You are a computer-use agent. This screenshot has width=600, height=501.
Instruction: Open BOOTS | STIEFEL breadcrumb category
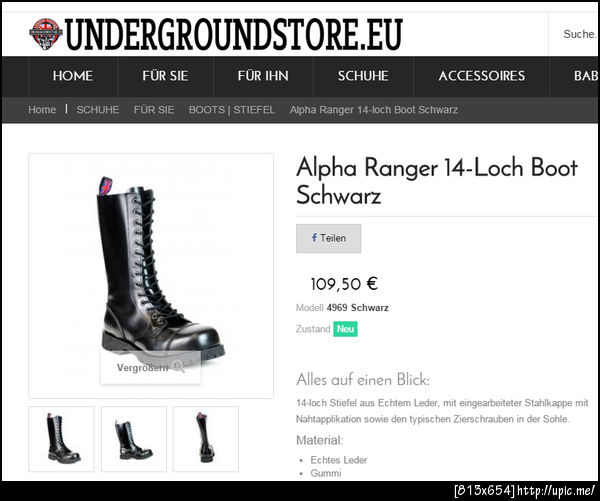(232, 110)
